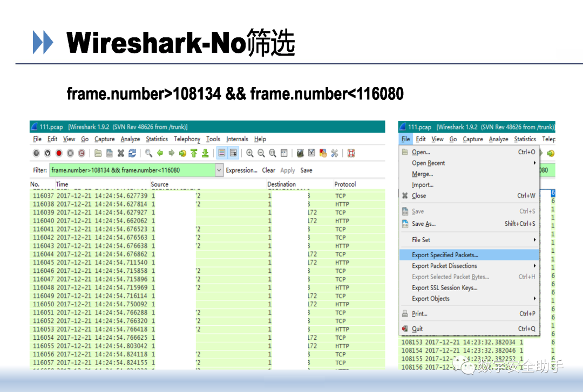583x392 pixels.
Task: Go back in packet history arrow
Action: click(160, 153)
